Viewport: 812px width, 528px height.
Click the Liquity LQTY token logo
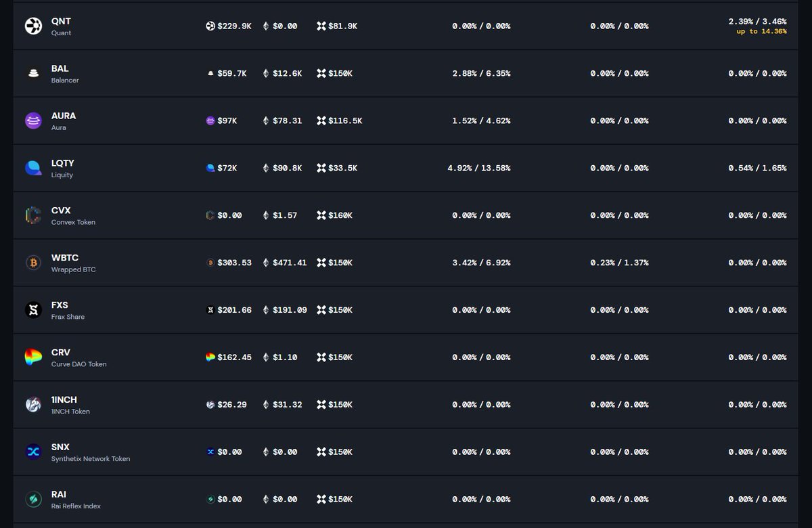33,169
